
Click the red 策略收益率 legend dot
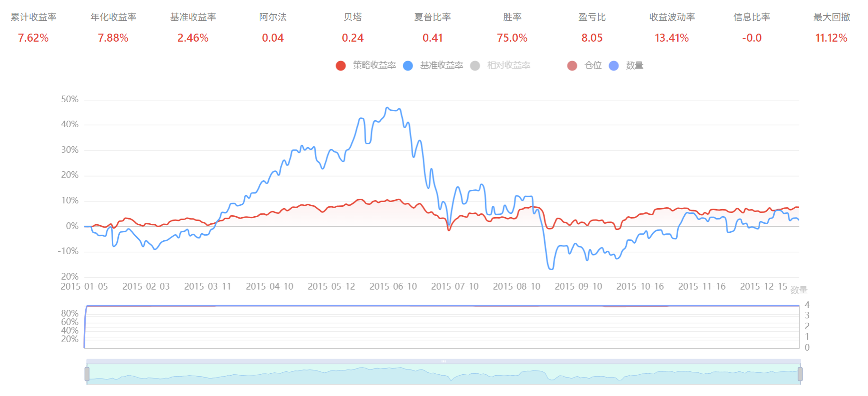340,66
